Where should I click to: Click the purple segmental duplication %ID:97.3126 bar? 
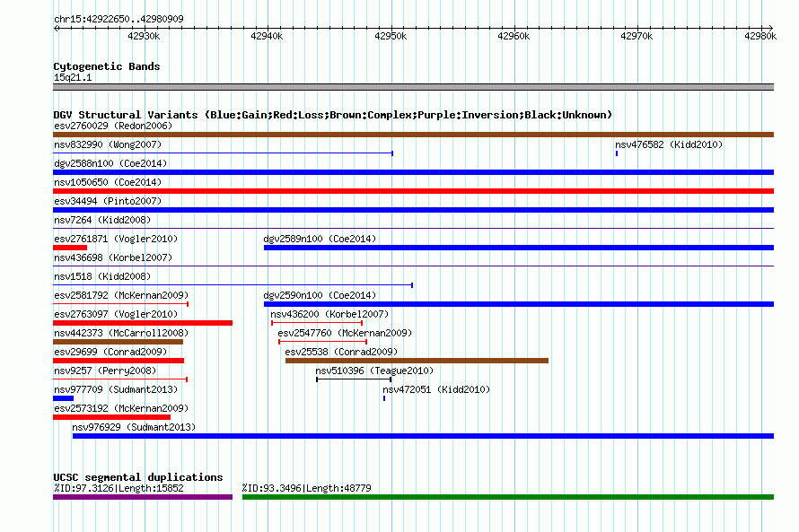pos(143,497)
